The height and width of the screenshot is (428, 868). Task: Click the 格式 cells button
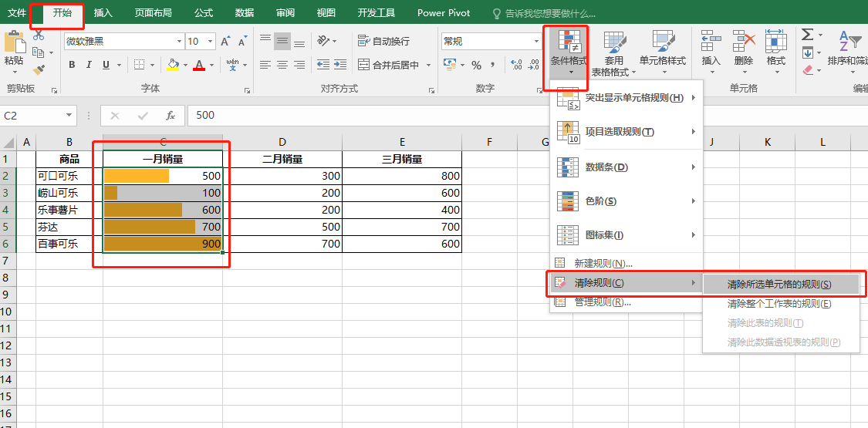coord(776,54)
